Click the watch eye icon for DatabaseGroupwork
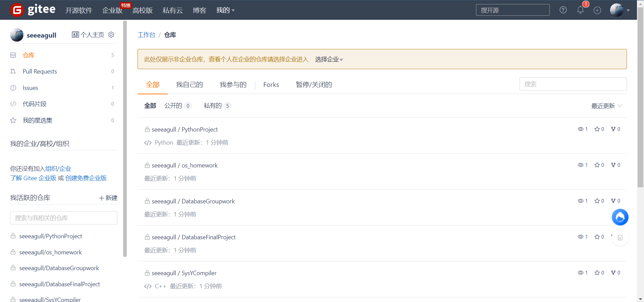 point(581,201)
